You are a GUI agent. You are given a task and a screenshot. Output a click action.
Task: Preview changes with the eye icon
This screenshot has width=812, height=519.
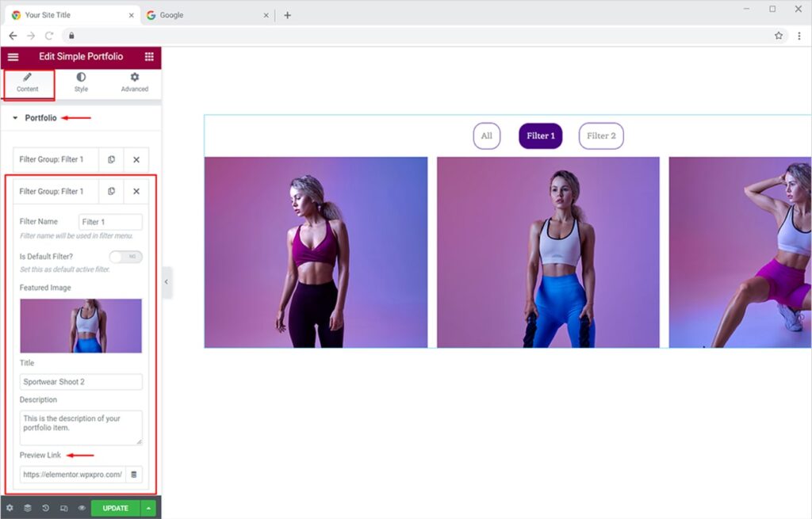[x=82, y=508]
